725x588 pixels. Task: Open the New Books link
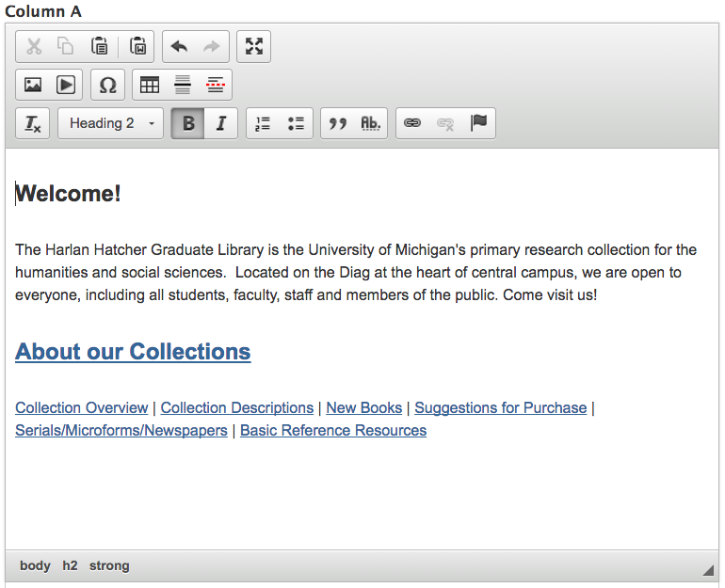(363, 408)
